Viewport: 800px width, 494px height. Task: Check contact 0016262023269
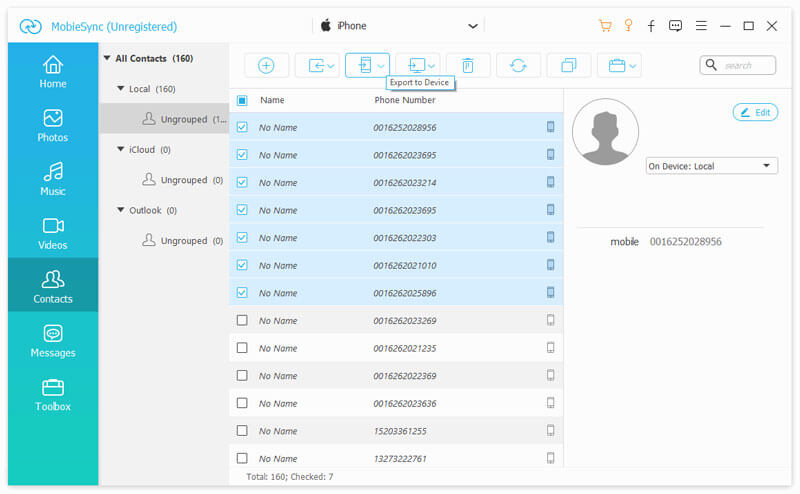242,320
